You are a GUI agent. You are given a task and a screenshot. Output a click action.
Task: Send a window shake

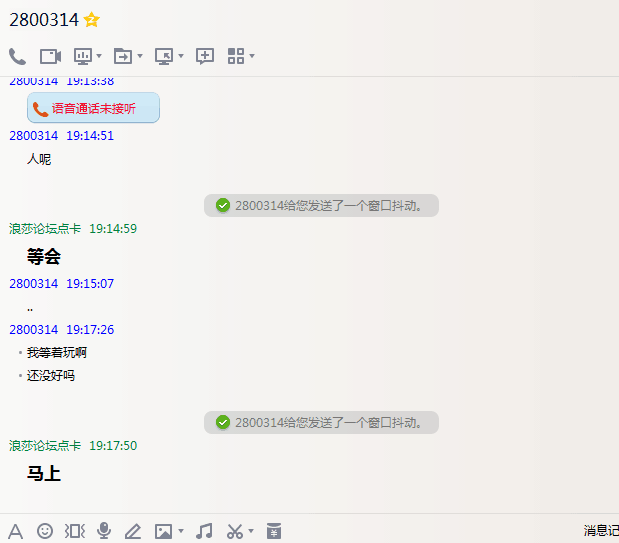(75, 531)
